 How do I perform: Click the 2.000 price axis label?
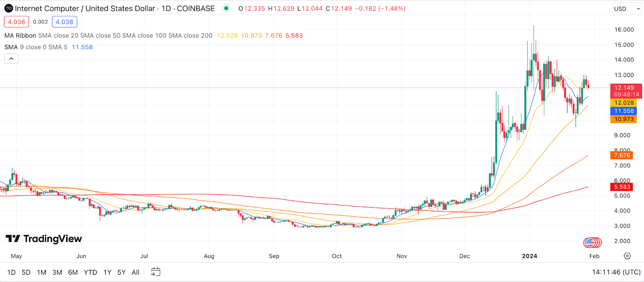[x=622, y=241]
